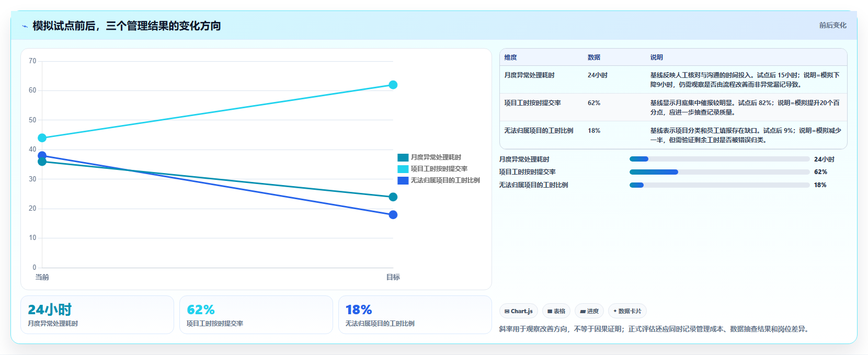Click the 表格 tag chip
This screenshot has height=355, width=868.
click(x=556, y=311)
